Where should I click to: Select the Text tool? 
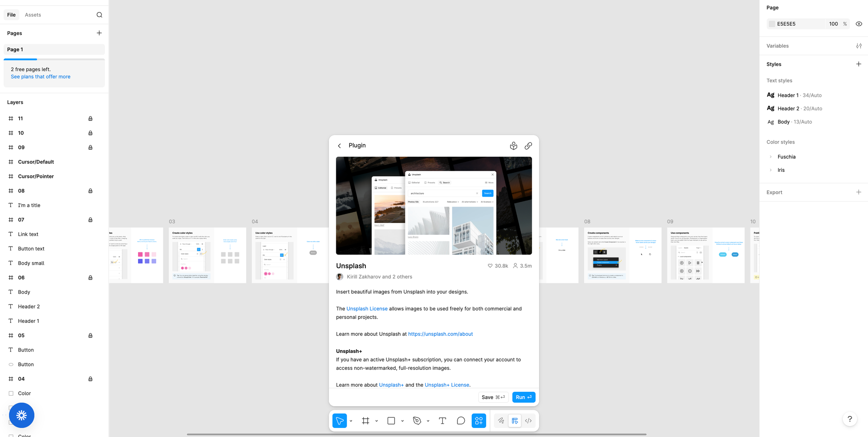[442, 421]
